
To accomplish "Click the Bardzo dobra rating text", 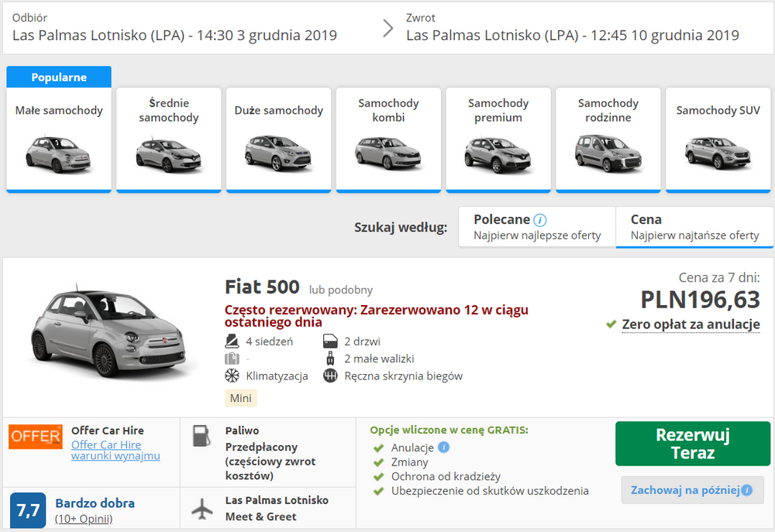I will click(x=95, y=503).
